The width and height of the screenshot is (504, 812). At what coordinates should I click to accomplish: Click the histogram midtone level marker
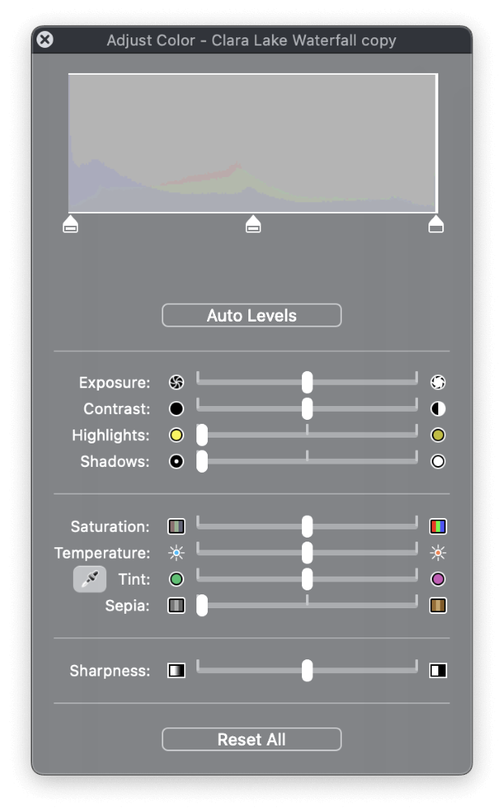click(253, 224)
